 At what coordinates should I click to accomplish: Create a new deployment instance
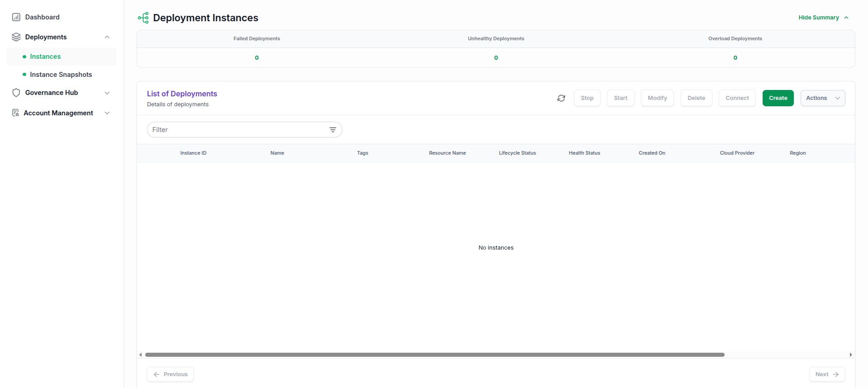778,98
